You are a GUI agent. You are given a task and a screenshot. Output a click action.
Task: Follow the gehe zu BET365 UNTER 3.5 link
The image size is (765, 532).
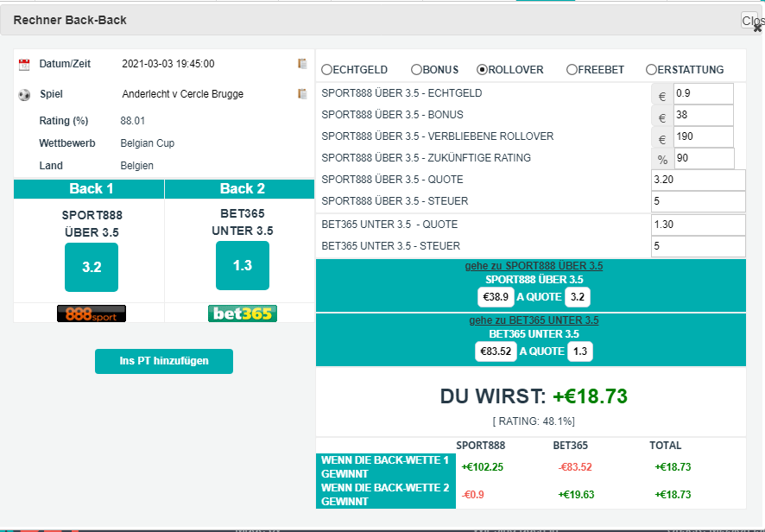pos(534,320)
